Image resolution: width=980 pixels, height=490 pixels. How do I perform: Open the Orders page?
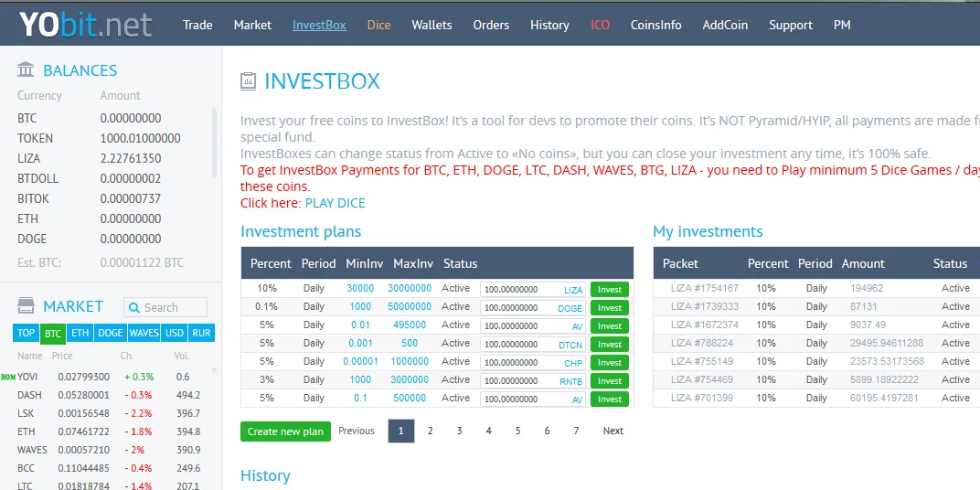pyautogui.click(x=491, y=25)
